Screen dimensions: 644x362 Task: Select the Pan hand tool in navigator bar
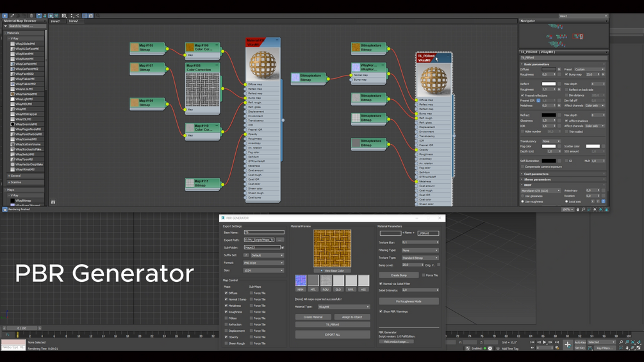(577, 210)
